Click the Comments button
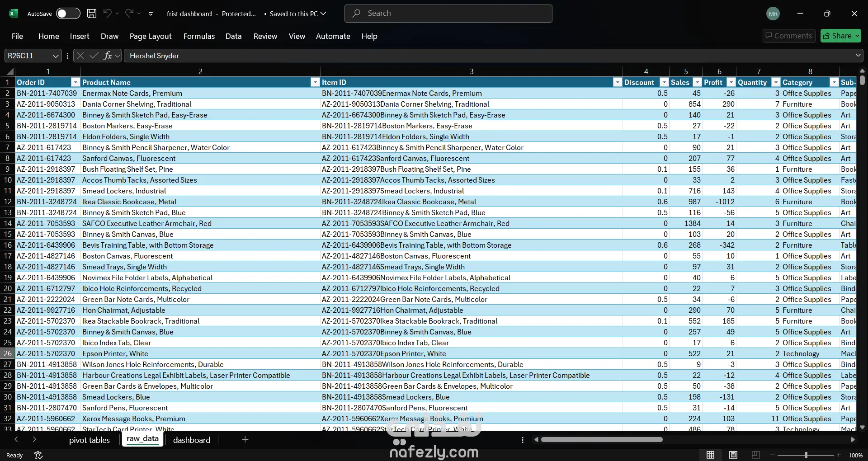This screenshot has height=461, width=868. [789, 36]
